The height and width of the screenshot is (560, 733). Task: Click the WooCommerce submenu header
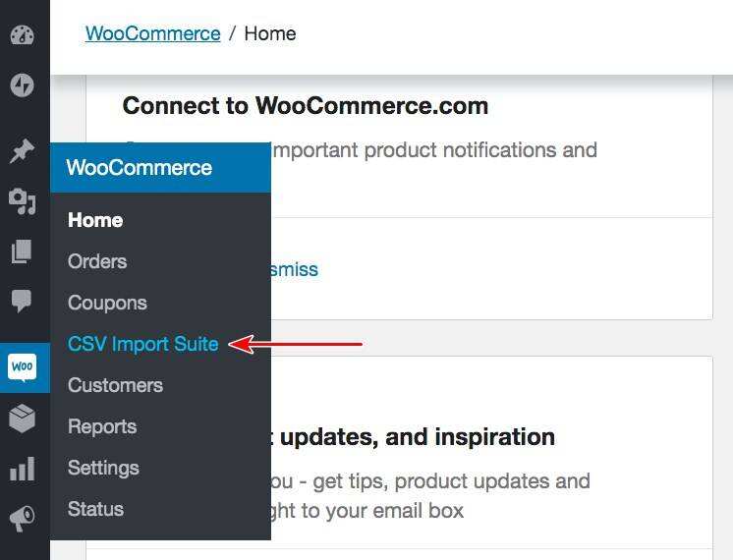[139, 168]
